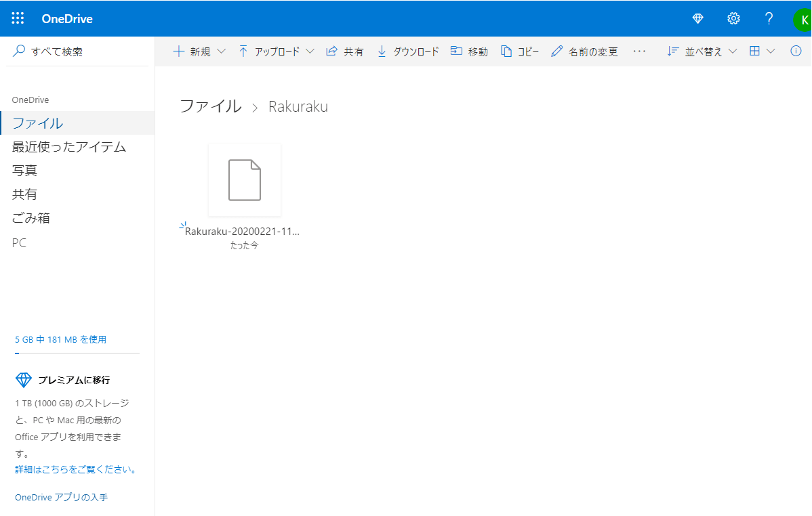Click the コピー copy toolbar button

[520, 51]
